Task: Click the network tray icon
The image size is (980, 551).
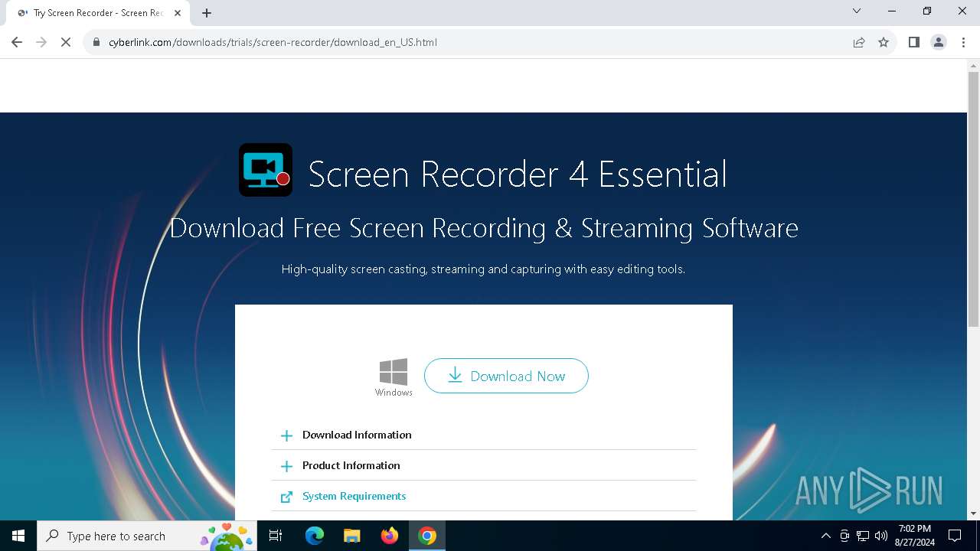Action: 863,536
